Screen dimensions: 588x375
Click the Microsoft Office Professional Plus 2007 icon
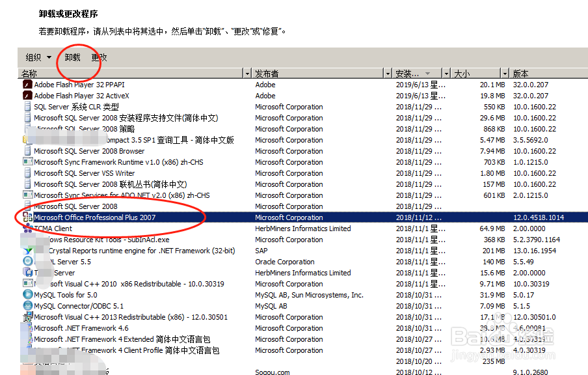tap(28, 217)
